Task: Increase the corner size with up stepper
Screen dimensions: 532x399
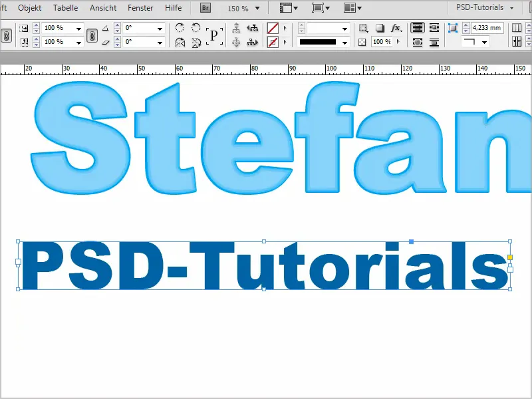Action: coord(466,25)
